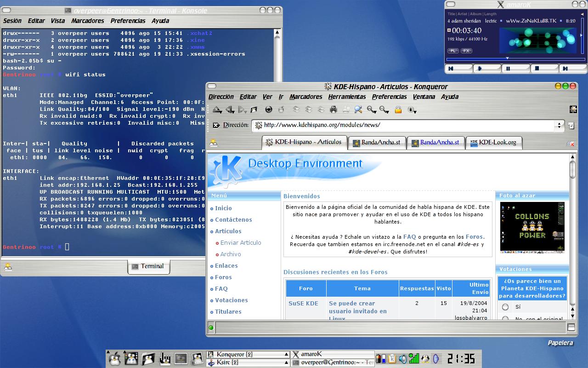
Task: Stop playback in amaroK
Action: 544,69
